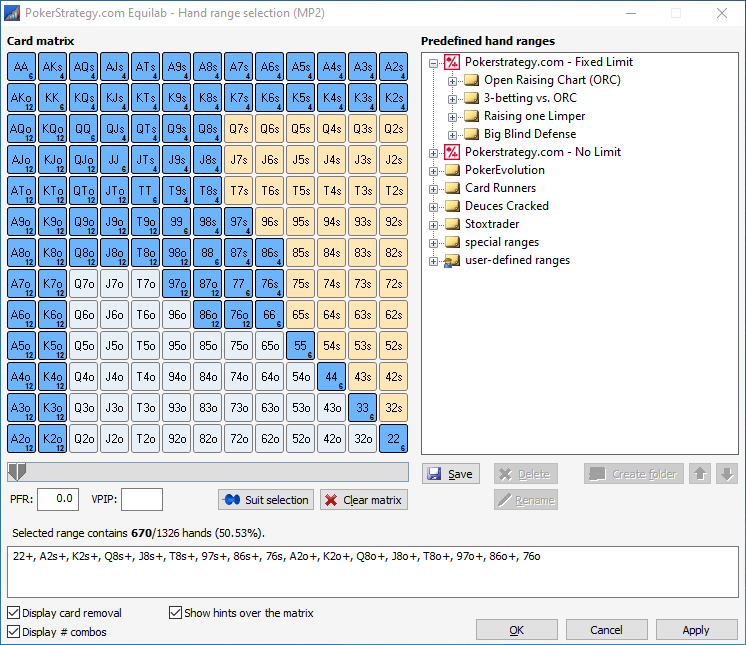Click the Card Runners folder icon
The width and height of the screenshot is (746, 645).
click(x=452, y=188)
